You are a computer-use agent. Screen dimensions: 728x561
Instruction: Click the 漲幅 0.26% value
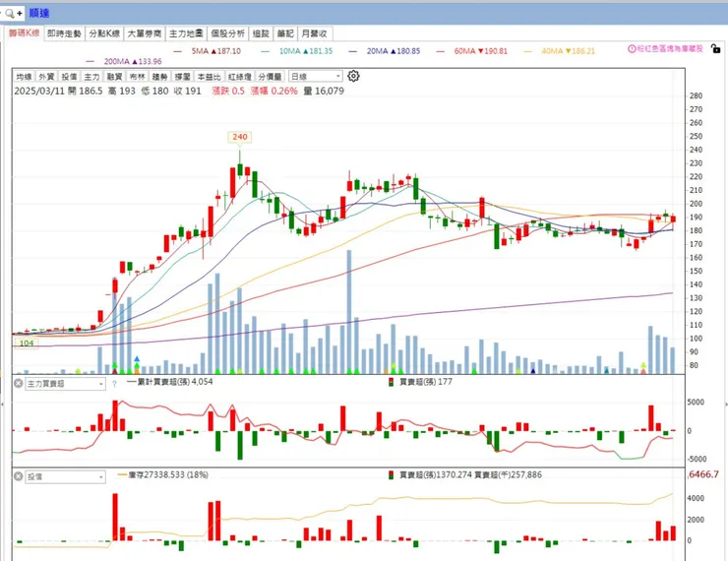click(273, 91)
